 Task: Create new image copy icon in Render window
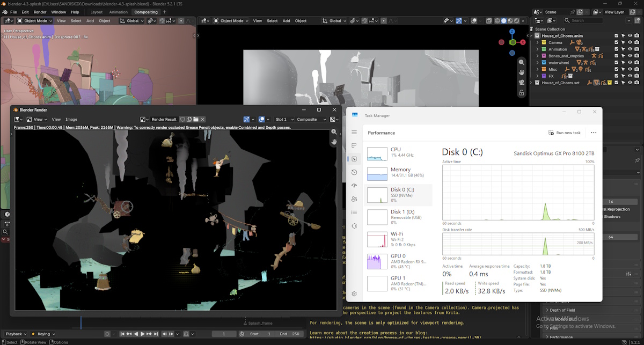point(189,119)
